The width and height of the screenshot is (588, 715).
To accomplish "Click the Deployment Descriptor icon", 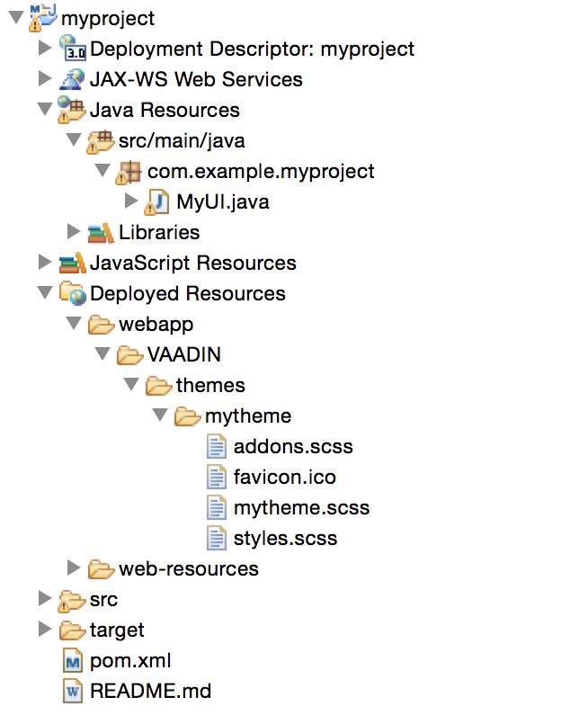I will (72, 49).
